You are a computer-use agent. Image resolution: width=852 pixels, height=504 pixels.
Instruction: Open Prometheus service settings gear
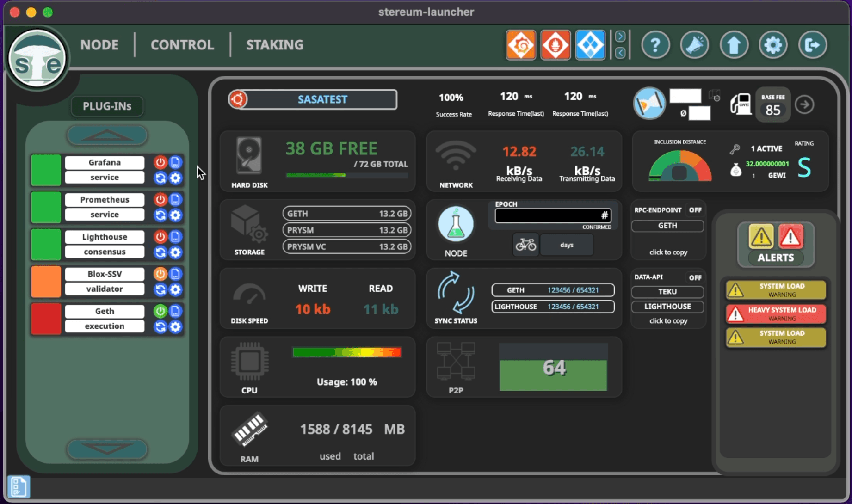[x=175, y=215]
